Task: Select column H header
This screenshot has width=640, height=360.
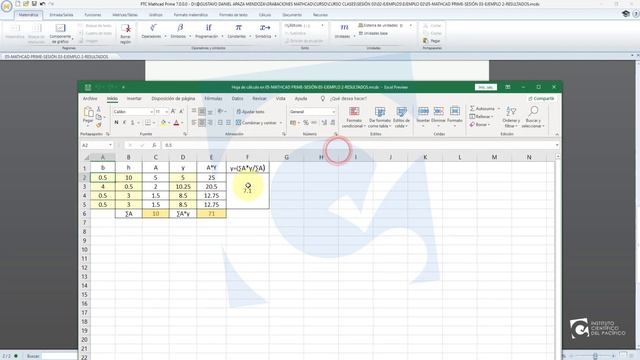Action: (321, 157)
